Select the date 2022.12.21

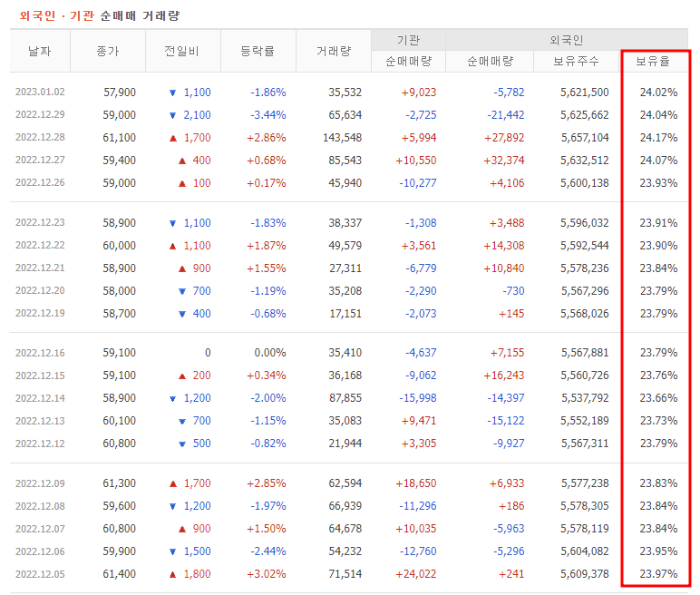40,268
